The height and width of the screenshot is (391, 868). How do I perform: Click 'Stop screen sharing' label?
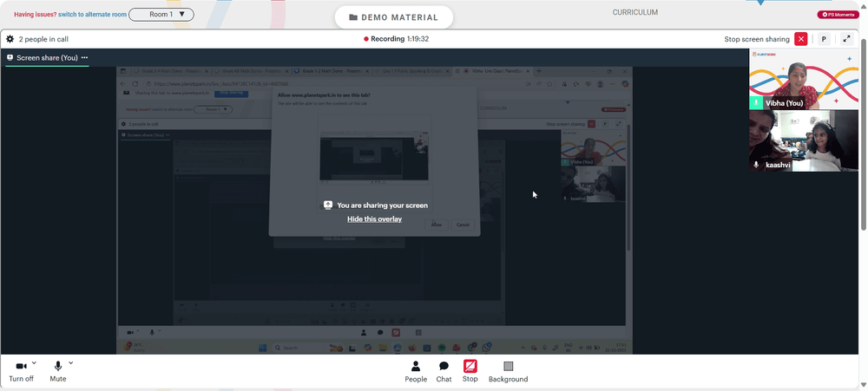pyautogui.click(x=757, y=39)
